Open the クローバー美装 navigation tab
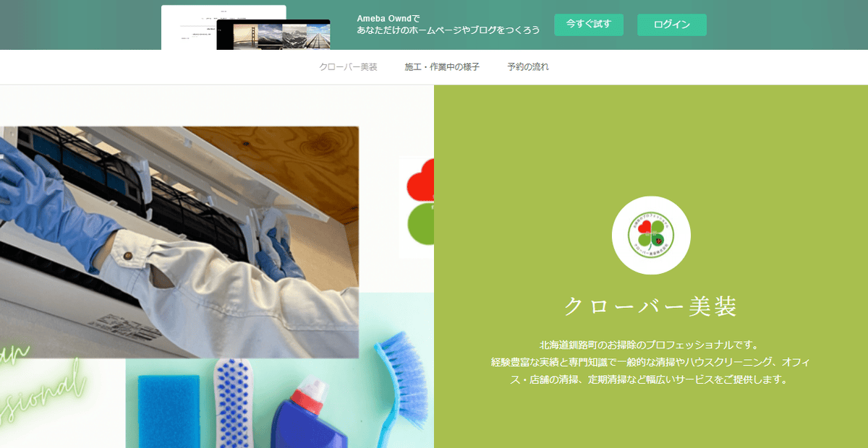This screenshot has width=868, height=448. tap(348, 67)
